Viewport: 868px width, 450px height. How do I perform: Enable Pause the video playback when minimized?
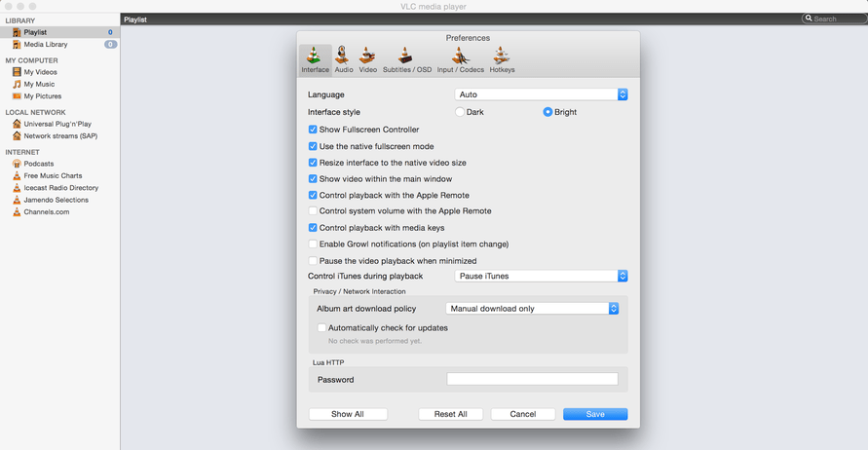click(x=313, y=261)
